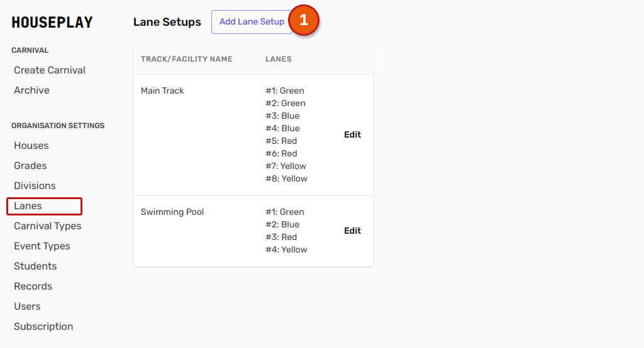Click the Main Track row name
Image resolution: width=644 pixels, height=348 pixels.
click(162, 90)
